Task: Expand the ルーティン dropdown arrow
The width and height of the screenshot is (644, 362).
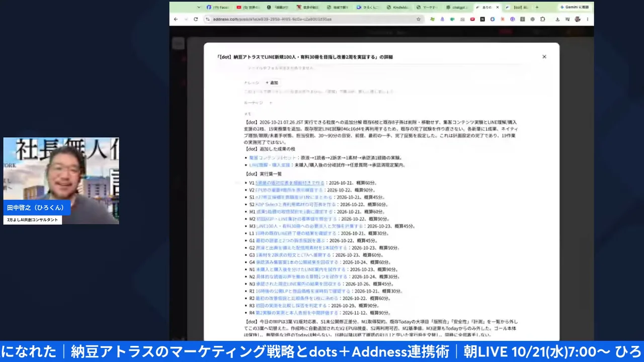Action: tap(271, 102)
